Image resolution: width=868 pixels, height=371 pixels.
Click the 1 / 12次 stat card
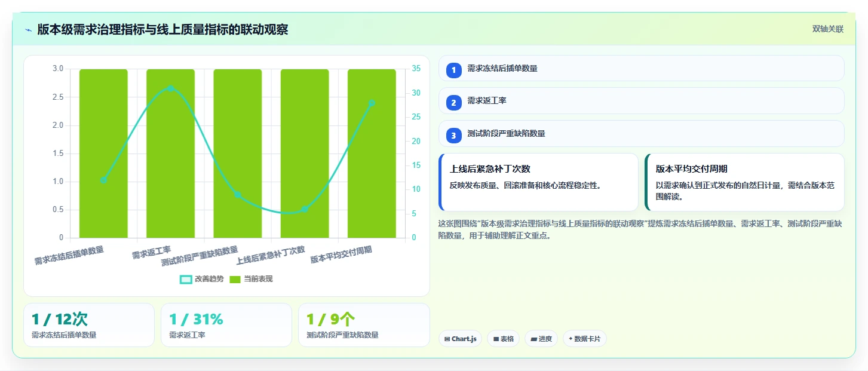click(x=89, y=325)
